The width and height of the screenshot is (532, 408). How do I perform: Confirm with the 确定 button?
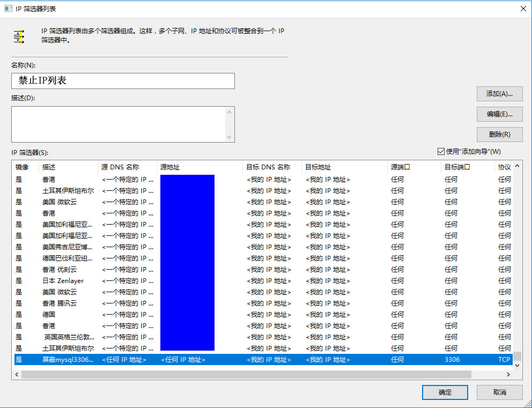pos(445,392)
